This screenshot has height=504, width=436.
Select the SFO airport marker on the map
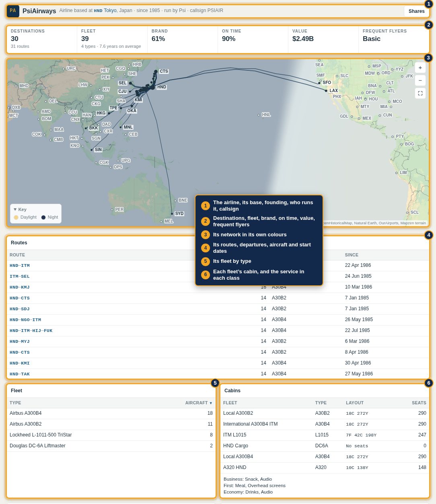[x=319, y=83]
